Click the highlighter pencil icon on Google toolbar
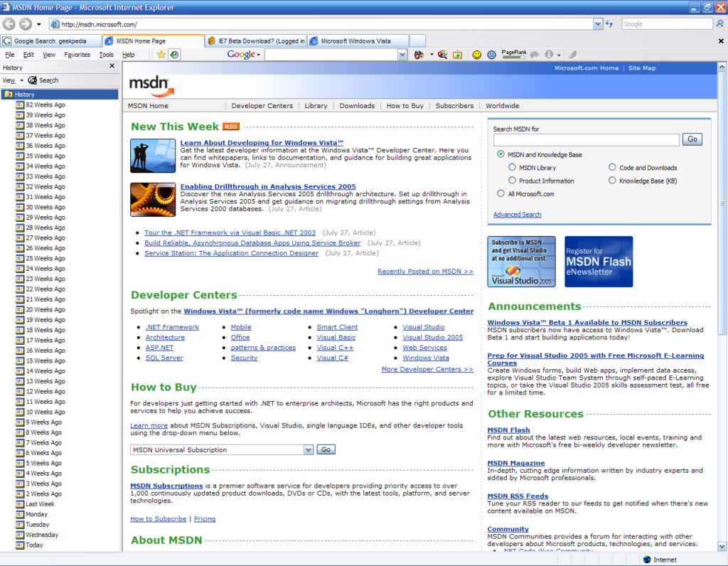The height and width of the screenshot is (566, 728). click(x=573, y=55)
